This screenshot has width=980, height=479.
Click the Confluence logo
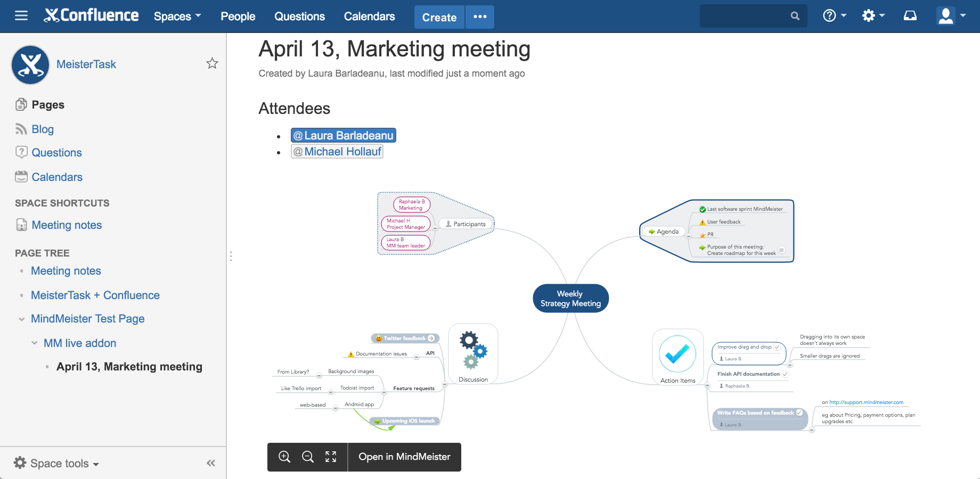point(92,15)
